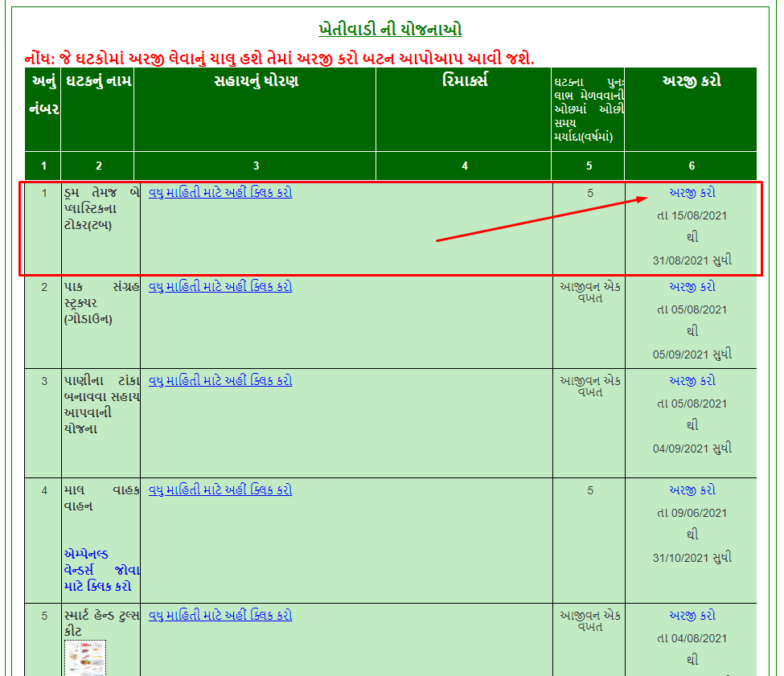This screenshot has height=676, width=784.
Task: Click end date '05/09/2021 સુધી'
Action: pos(692,354)
